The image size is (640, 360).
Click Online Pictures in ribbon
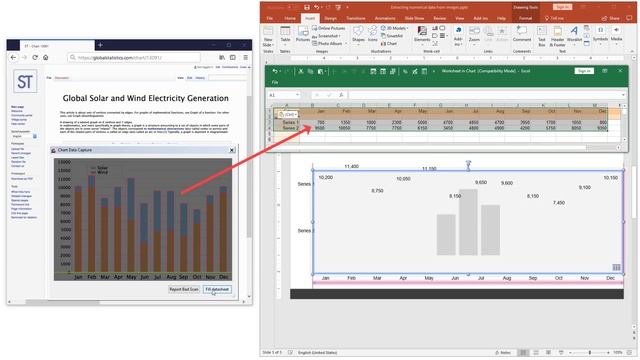(x=329, y=28)
